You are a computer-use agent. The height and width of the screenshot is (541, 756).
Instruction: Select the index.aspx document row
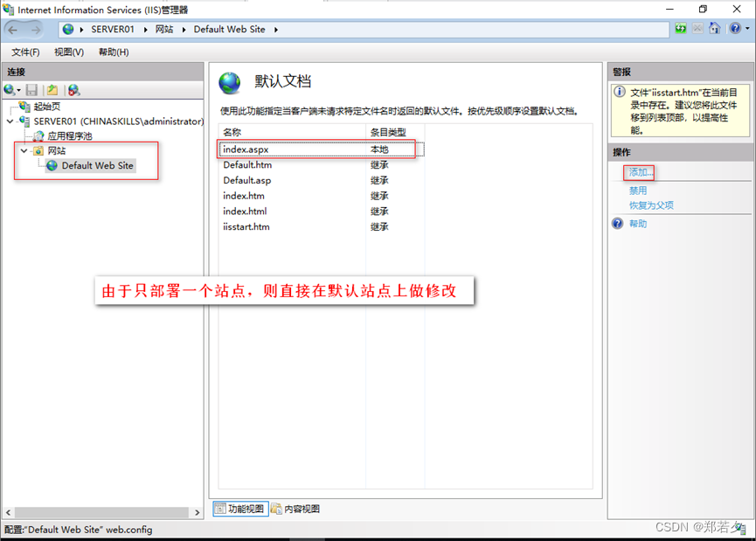click(322, 149)
